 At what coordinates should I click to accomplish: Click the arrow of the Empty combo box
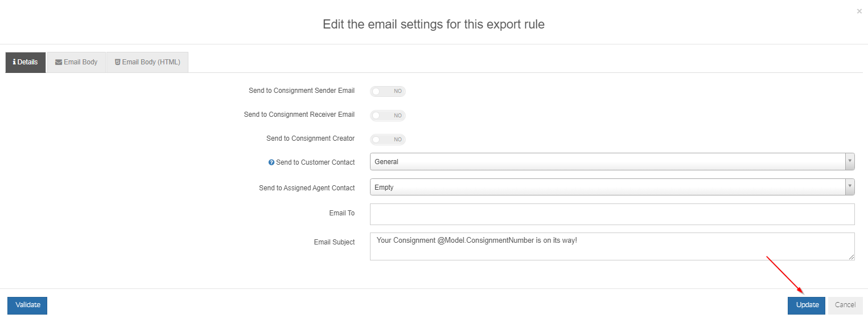[850, 187]
